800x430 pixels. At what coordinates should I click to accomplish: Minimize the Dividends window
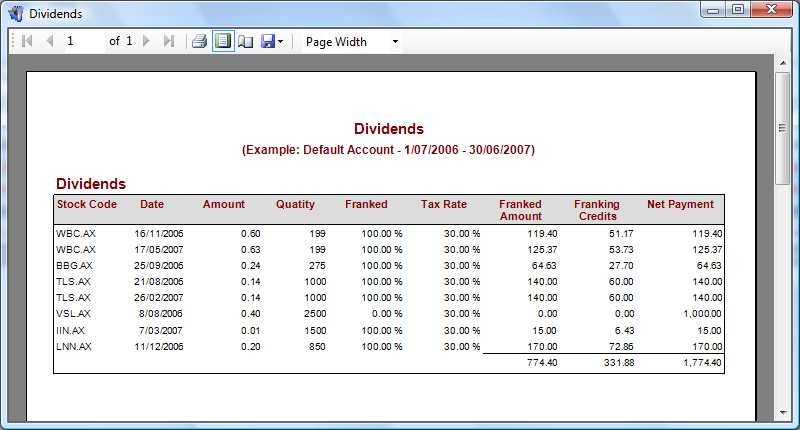pyautogui.click(x=713, y=10)
